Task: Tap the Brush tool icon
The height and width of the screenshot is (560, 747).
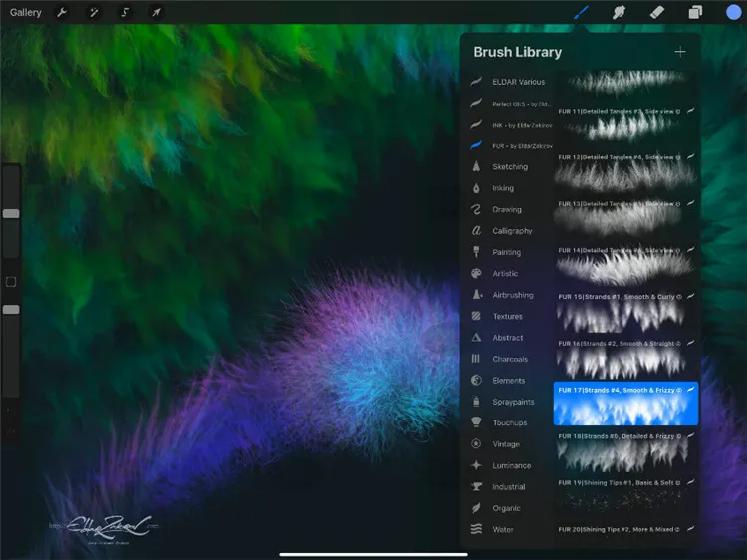Action: click(x=581, y=12)
